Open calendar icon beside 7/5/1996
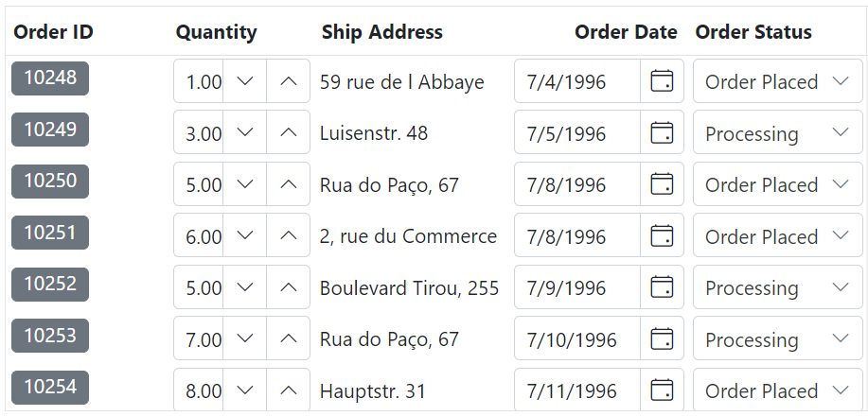Image resolution: width=868 pixels, height=416 pixels. (662, 132)
